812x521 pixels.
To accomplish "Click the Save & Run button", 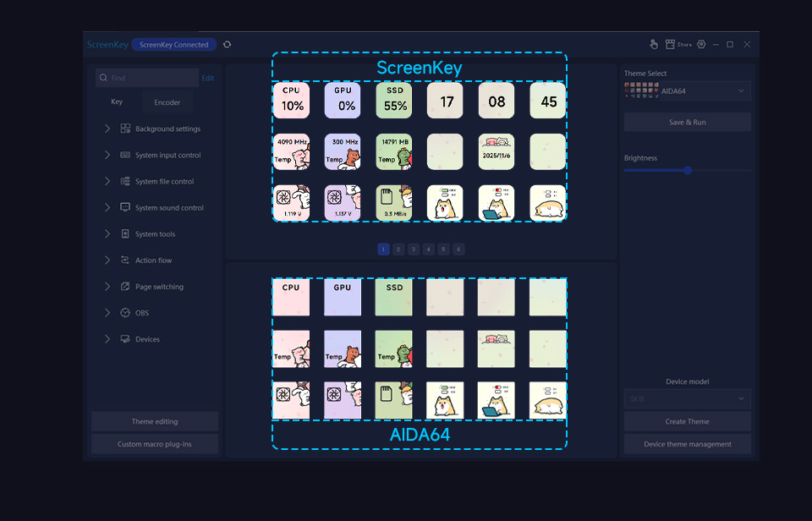I will (x=687, y=123).
